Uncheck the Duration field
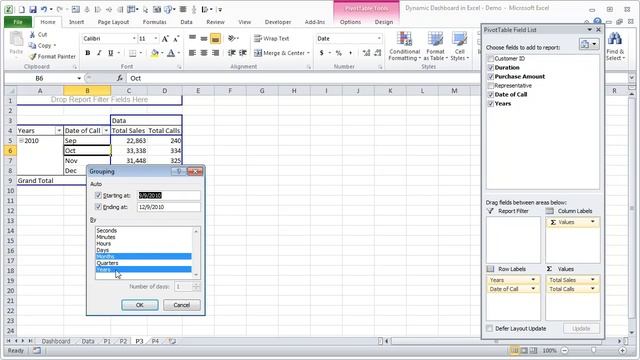The image size is (640, 360). tap(491, 68)
